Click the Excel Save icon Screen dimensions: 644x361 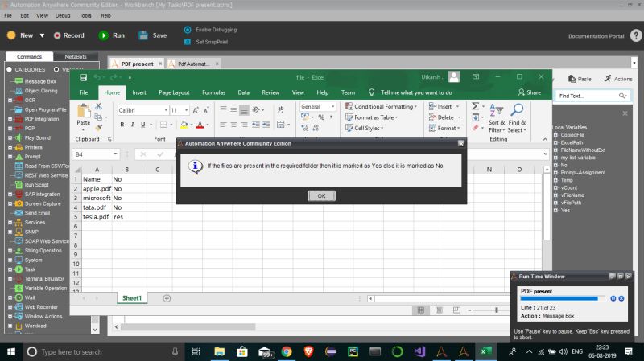84,77
